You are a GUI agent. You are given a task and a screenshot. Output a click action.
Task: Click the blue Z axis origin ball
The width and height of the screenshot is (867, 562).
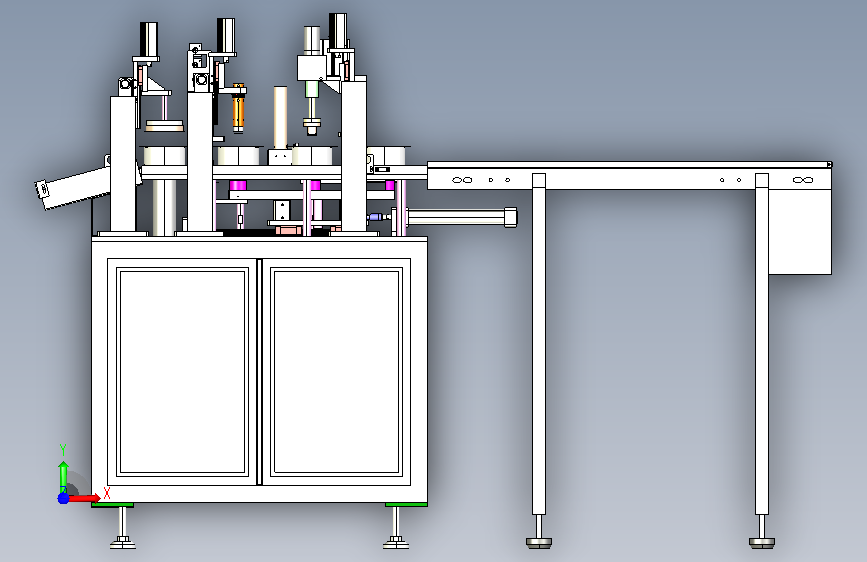point(63,498)
